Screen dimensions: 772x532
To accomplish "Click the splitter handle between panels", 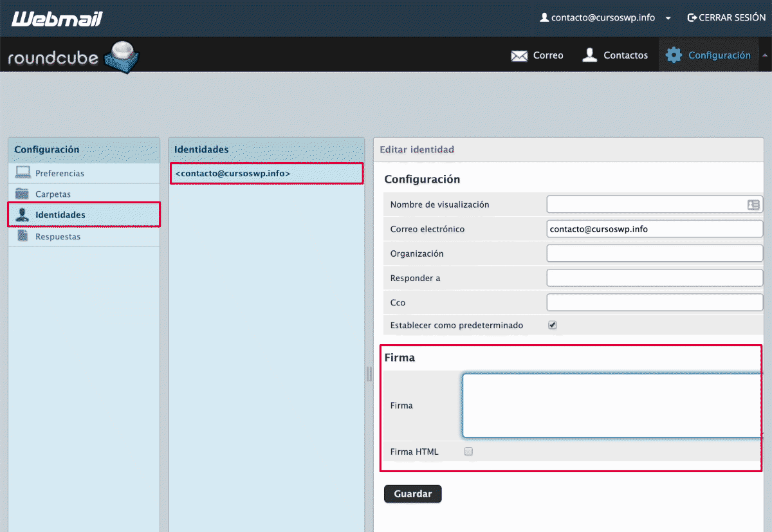I will 369,373.
